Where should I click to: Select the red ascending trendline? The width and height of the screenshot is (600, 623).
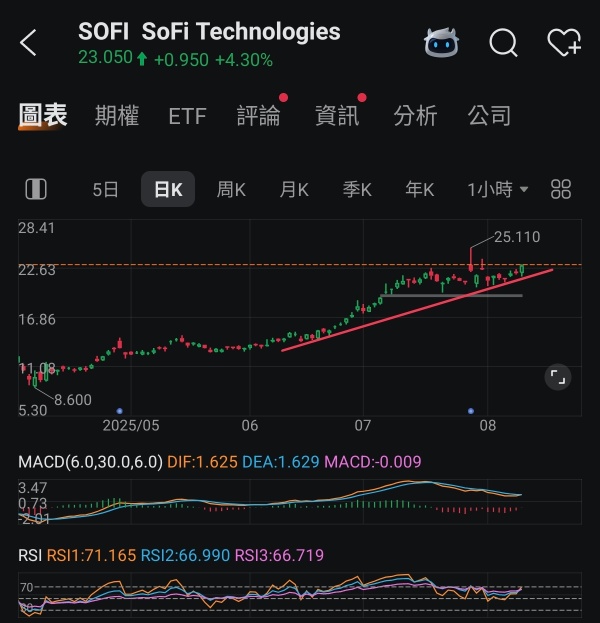coord(417,310)
